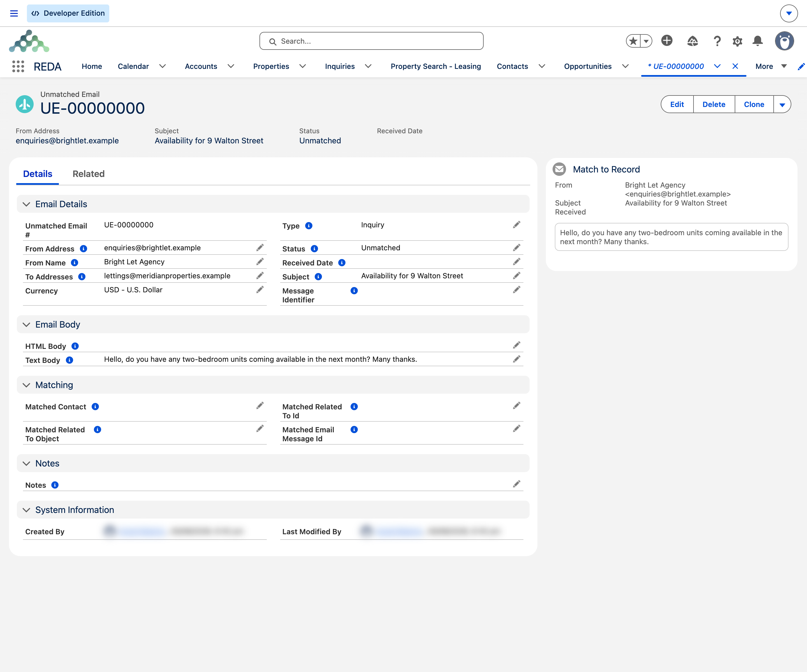Edit the Notes field pencil

coord(516,484)
